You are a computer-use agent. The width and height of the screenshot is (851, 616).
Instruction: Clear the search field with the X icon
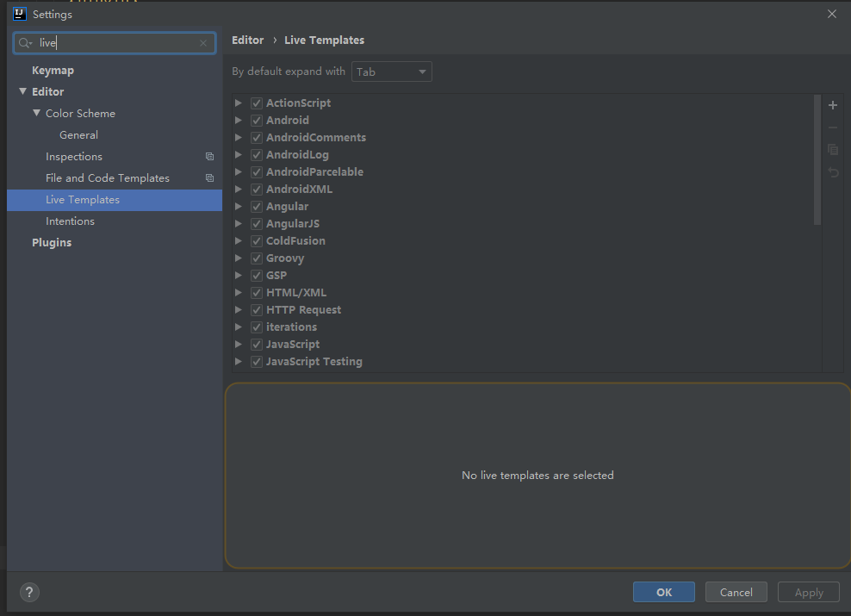point(203,43)
